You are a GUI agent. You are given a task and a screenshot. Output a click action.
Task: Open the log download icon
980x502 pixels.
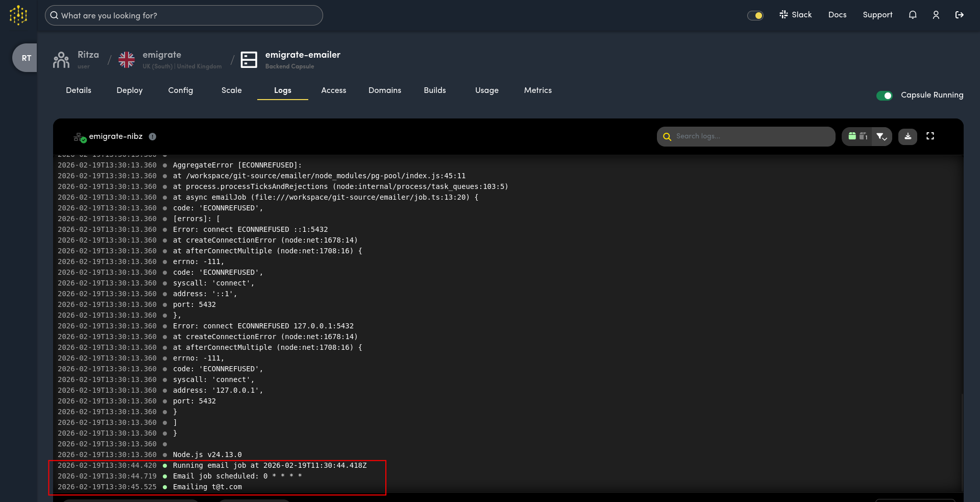908,136
